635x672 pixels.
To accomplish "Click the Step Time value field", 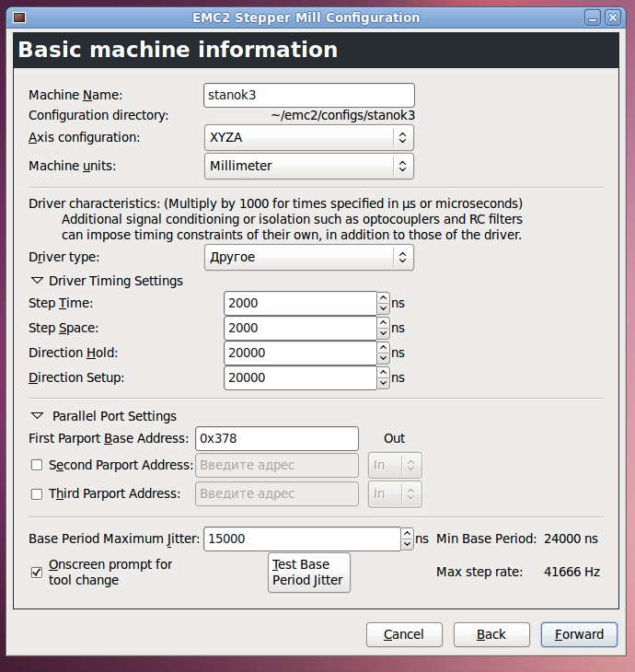I will [x=300, y=304].
